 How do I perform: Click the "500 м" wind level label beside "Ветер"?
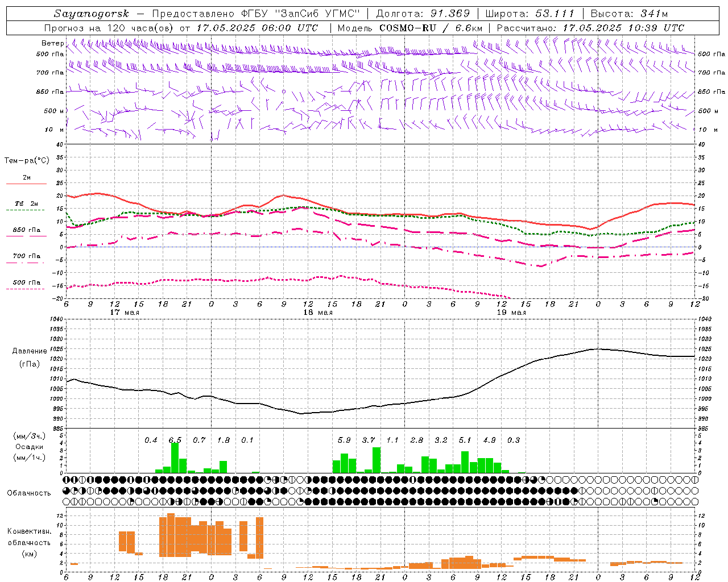point(54,111)
